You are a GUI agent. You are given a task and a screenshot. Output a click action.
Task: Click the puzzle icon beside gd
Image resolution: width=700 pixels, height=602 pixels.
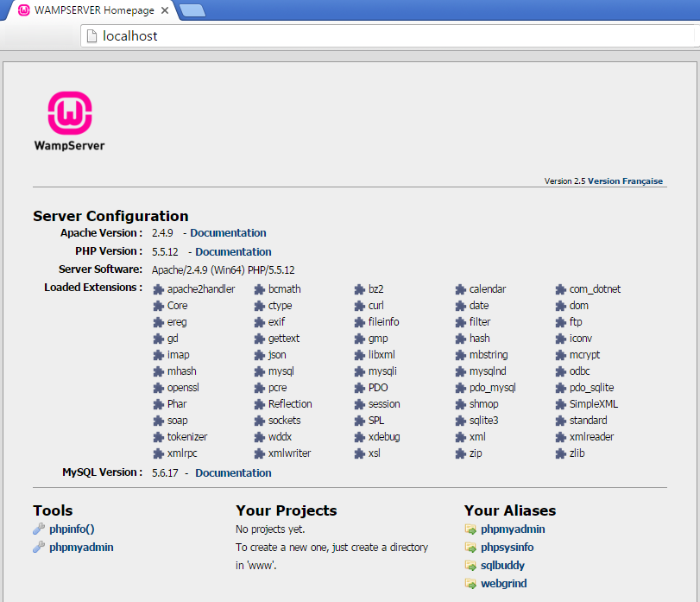[x=159, y=339]
